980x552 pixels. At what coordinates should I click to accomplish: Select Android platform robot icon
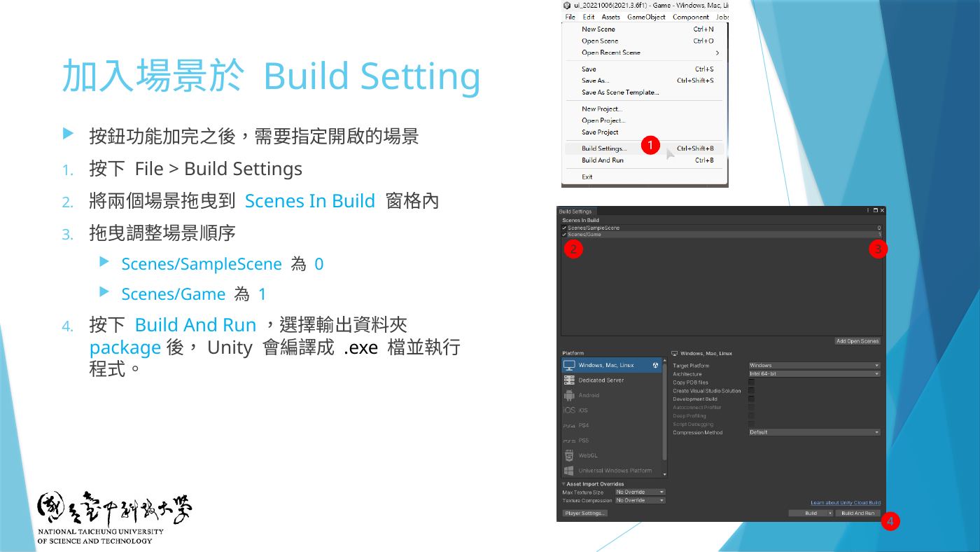569,395
